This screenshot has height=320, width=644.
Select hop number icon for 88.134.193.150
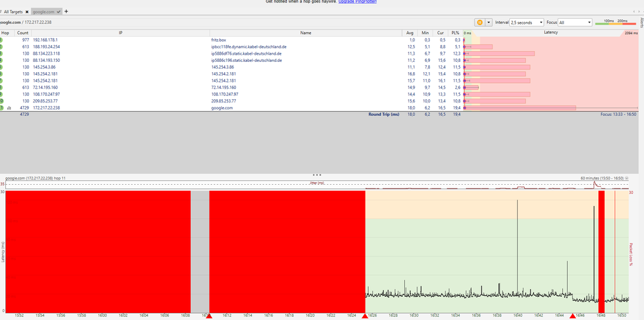pyautogui.click(x=1, y=61)
